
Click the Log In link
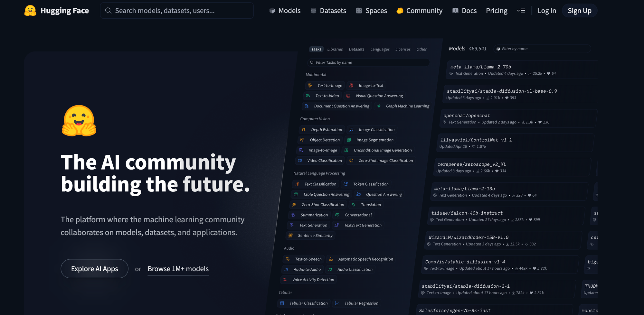pyautogui.click(x=547, y=11)
